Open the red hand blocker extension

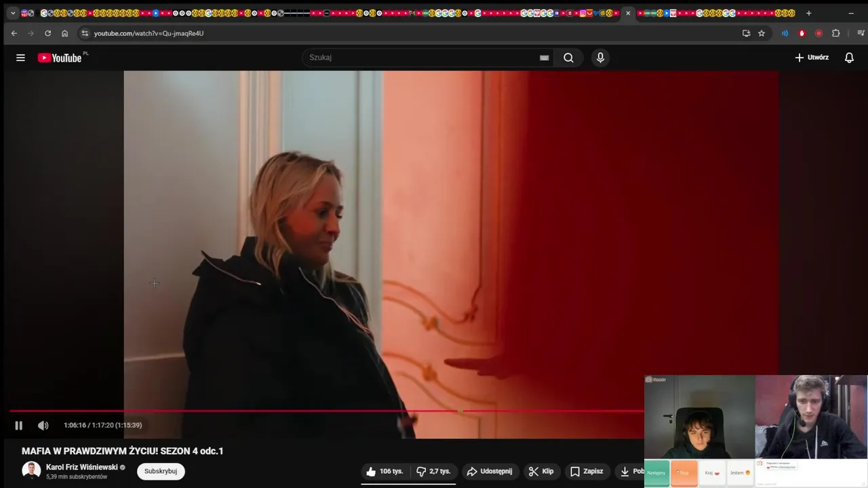click(x=802, y=33)
